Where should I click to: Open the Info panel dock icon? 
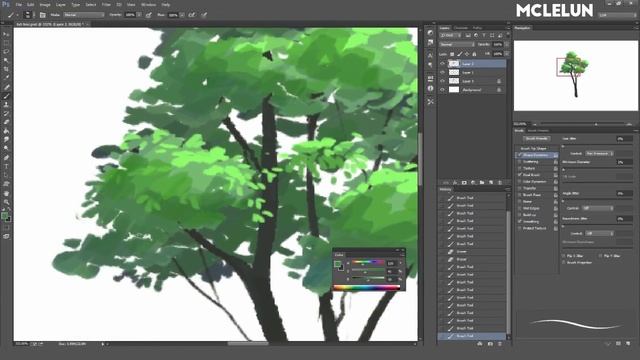[x=430, y=89]
